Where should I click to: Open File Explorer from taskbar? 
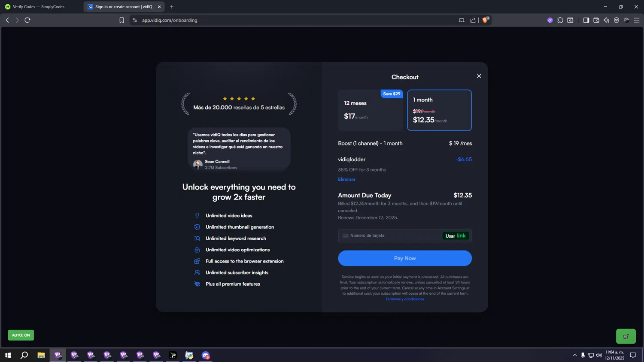coord(41,355)
